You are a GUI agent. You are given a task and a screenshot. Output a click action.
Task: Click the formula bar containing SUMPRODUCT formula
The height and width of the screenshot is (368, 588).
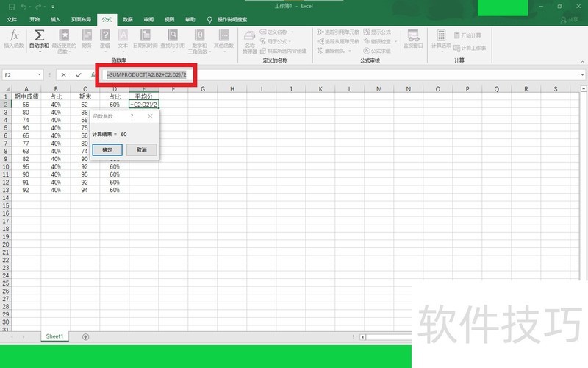pyautogui.click(x=341, y=75)
